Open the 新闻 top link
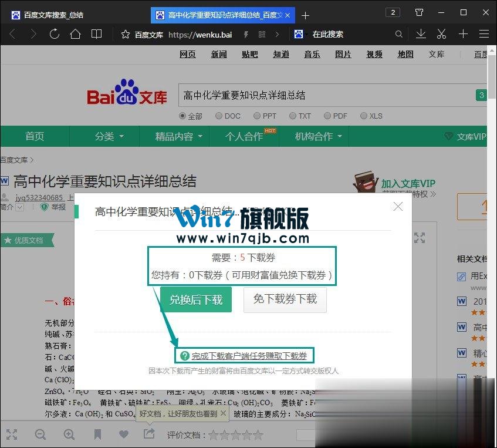The width and height of the screenshot is (497, 448). [219, 54]
